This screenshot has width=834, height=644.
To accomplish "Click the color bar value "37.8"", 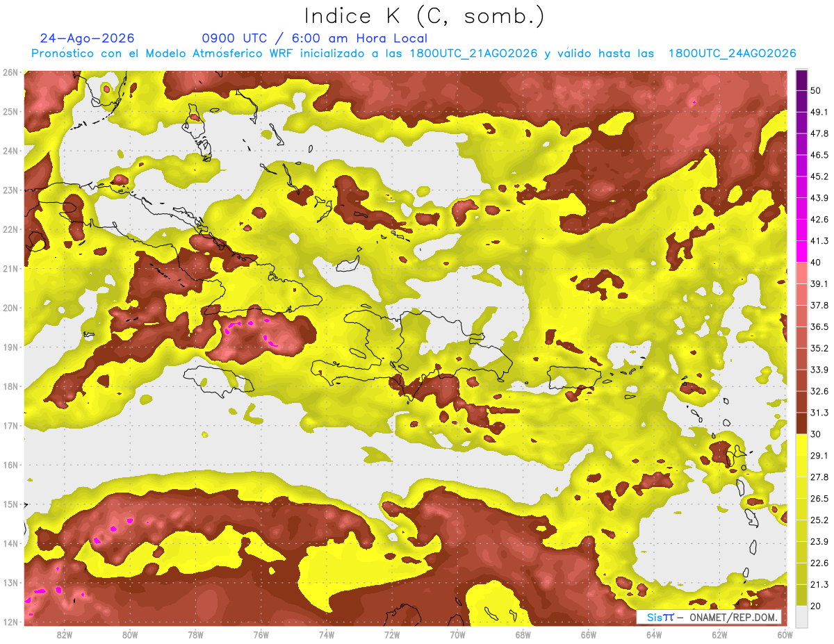I will (x=819, y=305).
